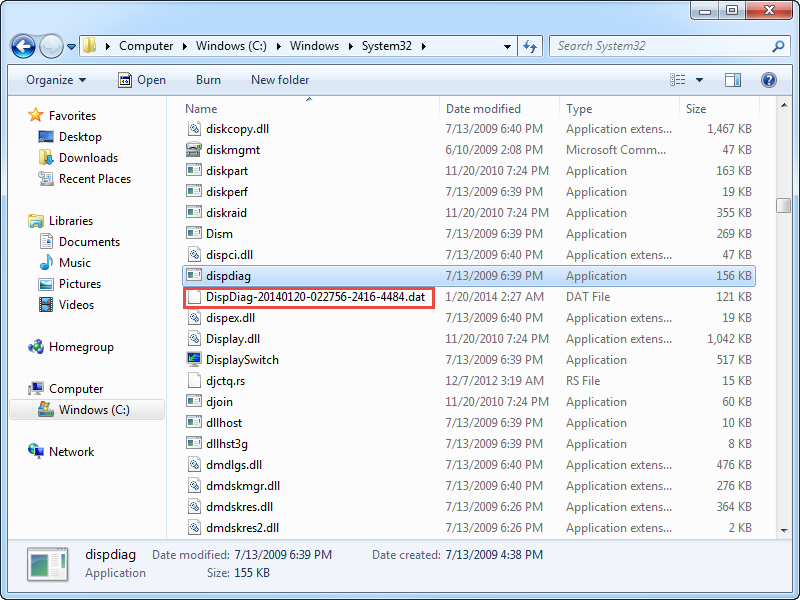Open the Documents library
This screenshot has width=800, height=600.
pos(89,242)
